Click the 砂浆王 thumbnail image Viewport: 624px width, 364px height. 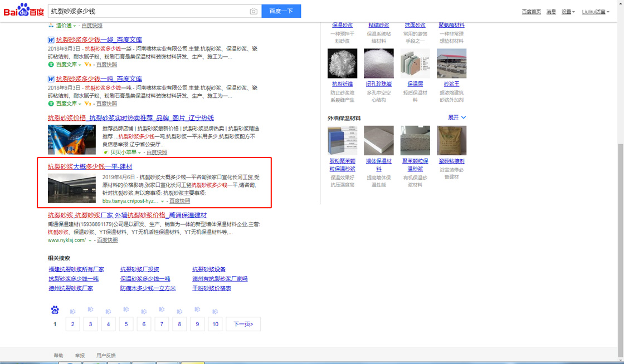[x=452, y=63]
